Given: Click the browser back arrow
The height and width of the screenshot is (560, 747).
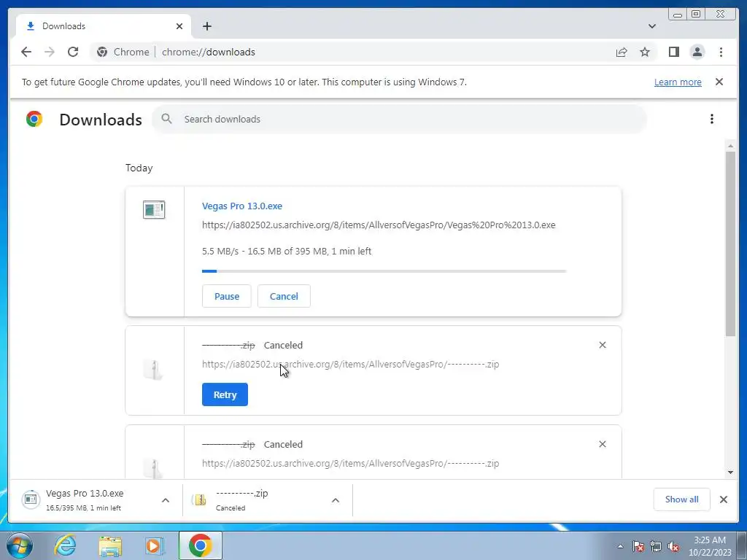Looking at the screenshot, I should pyautogui.click(x=26, y=52).
